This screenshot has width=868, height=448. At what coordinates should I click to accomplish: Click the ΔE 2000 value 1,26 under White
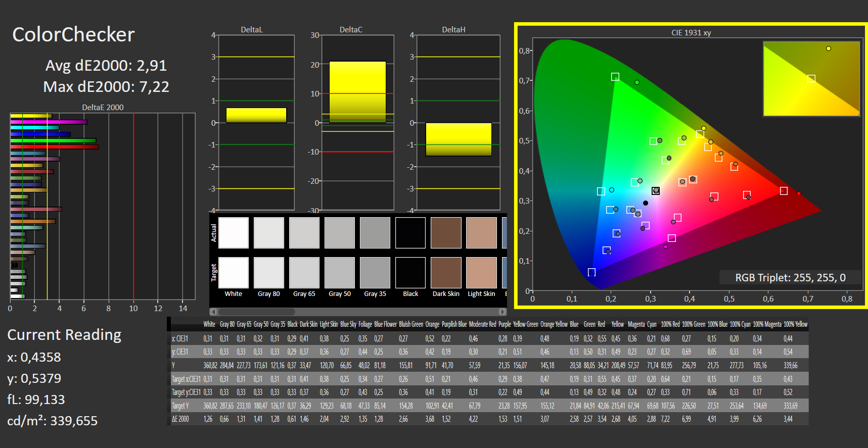coord(208,419)
